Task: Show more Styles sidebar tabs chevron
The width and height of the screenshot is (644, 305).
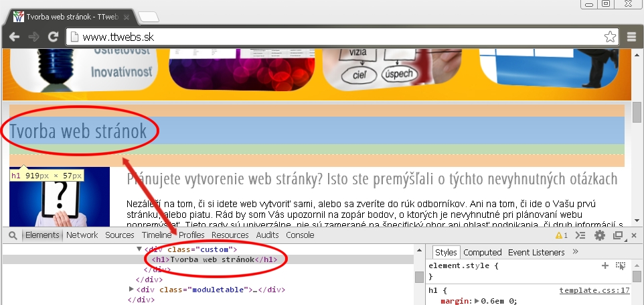Action: [x=575, y=251]
